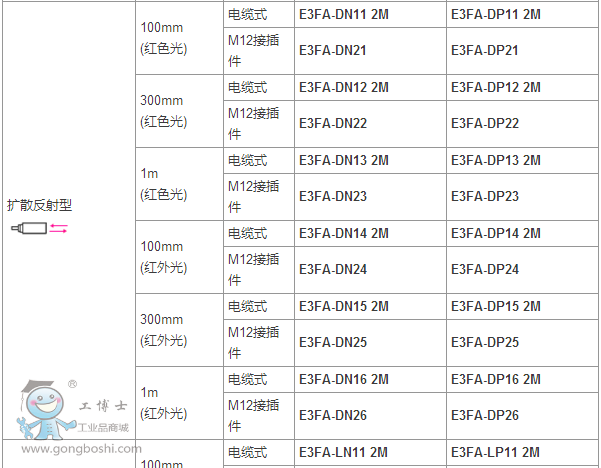
Task: Choose model E3FA-DN25
Action: tap(333, 342)
